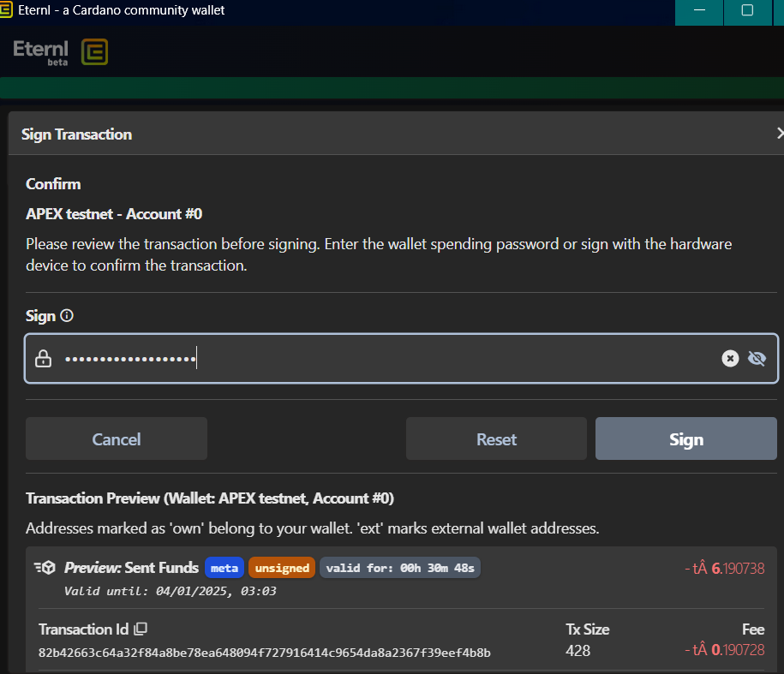Screen dimensions: 784x674
Task: Click the Transaction Id label
Action: coord(83,629)
